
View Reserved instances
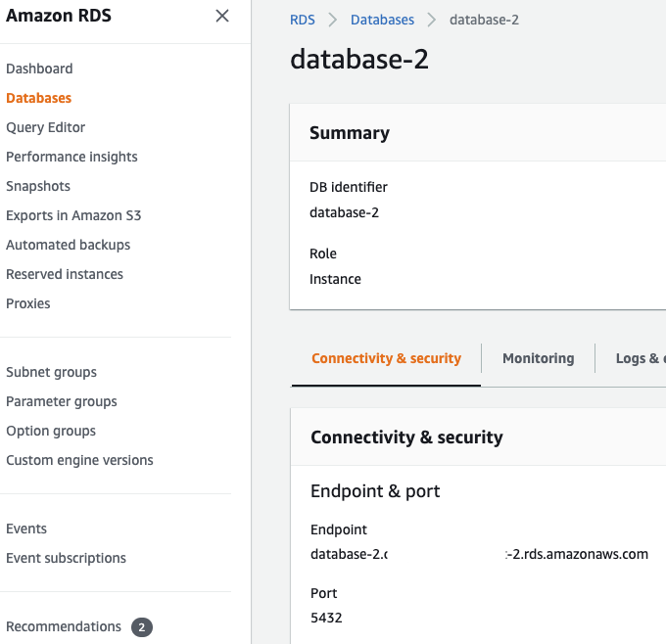coord(65,274)
